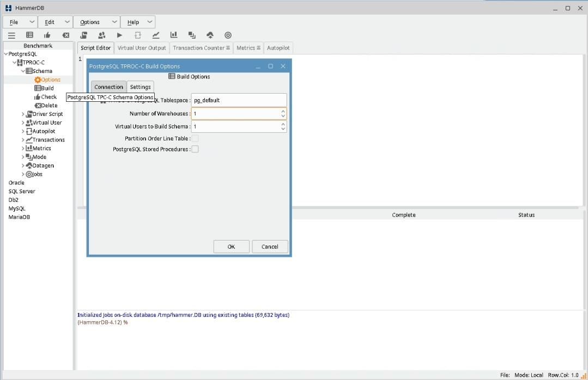Click the thumbs-up check schema toolbar icon
The image size is (588, 380).
[47, 35]
